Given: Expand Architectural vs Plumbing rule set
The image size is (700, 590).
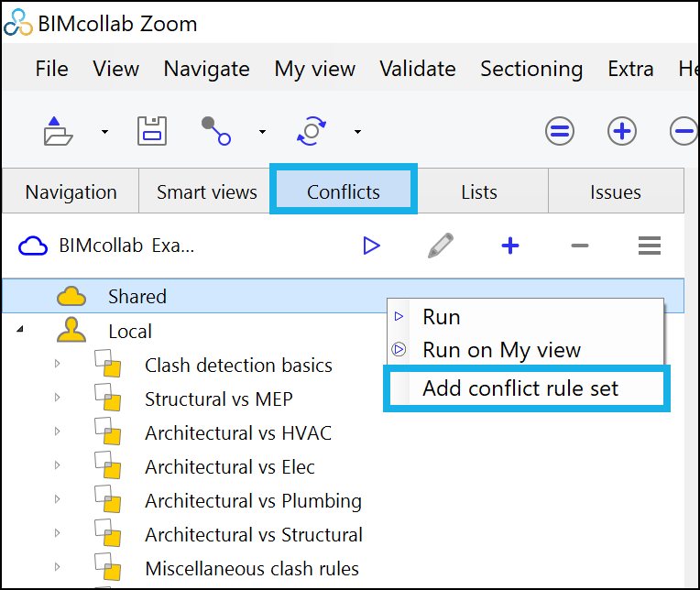Looking at the screenshot, I should click(57, 499).
